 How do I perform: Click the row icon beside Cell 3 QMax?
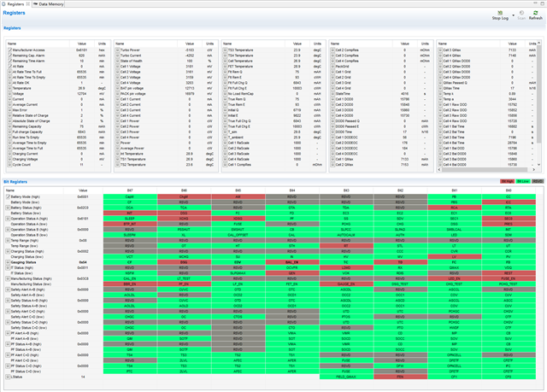[x=441, y=50]
